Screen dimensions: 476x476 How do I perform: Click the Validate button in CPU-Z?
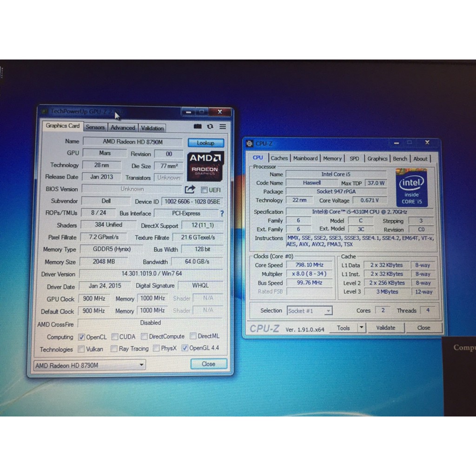(x=385, y=328)
